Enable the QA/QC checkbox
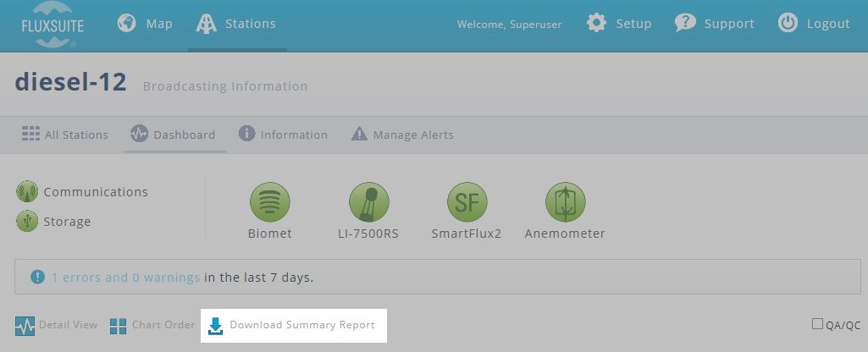Screen dimensions: 868x352 818,324
